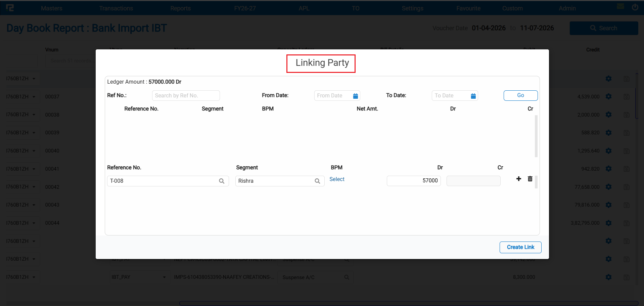Click the dialog list vertical scrollbar
The image size is (644, 306).
click(x=536, y=136)
